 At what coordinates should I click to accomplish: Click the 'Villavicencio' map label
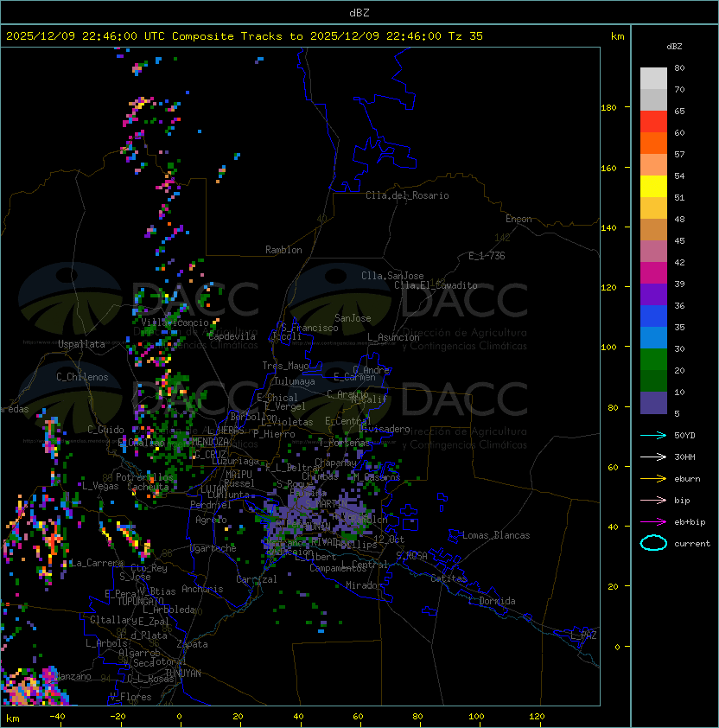[175, 322]
